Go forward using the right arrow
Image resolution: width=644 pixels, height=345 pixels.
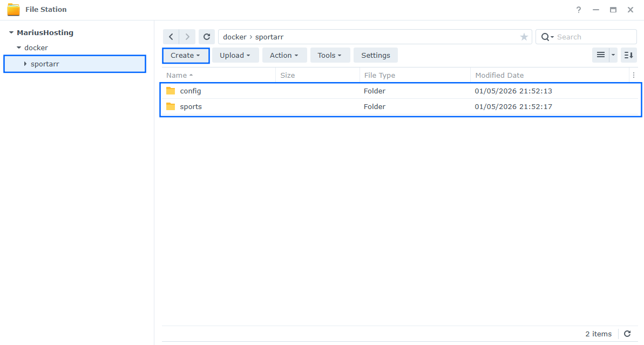click(187, 36)
